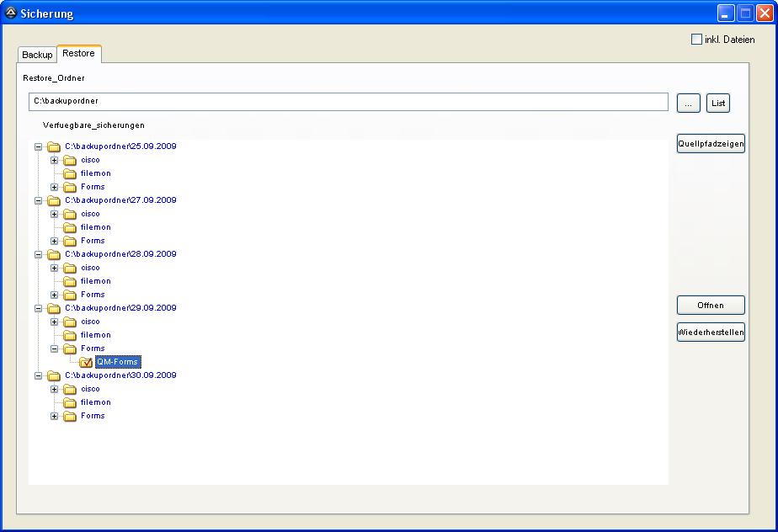Select the Restore tab

pos(78,54)
